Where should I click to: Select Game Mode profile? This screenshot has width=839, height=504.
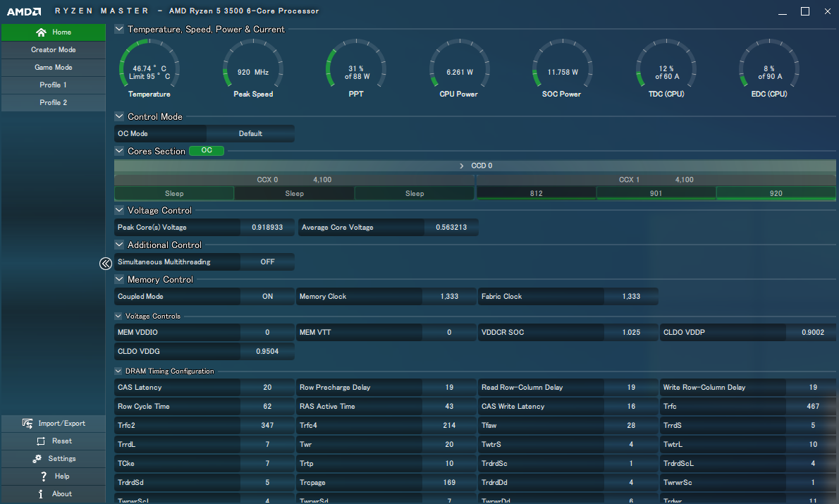click(53, 68)
